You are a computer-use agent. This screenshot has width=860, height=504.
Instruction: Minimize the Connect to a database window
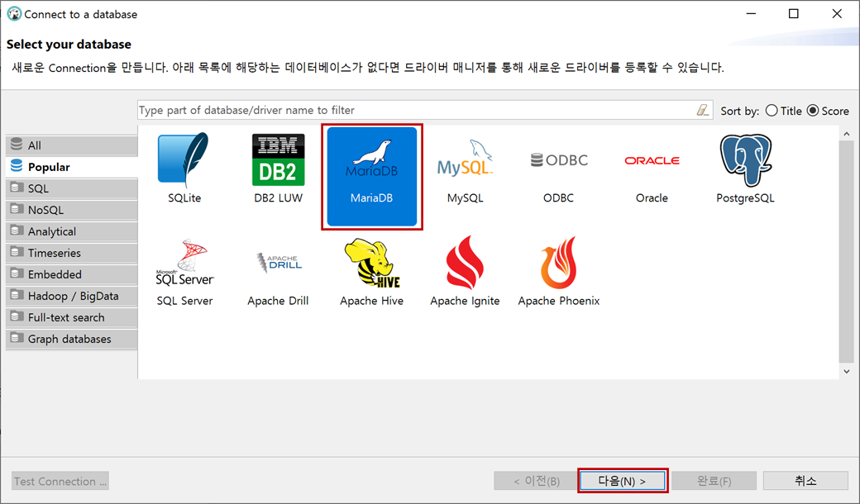point(751,14)
